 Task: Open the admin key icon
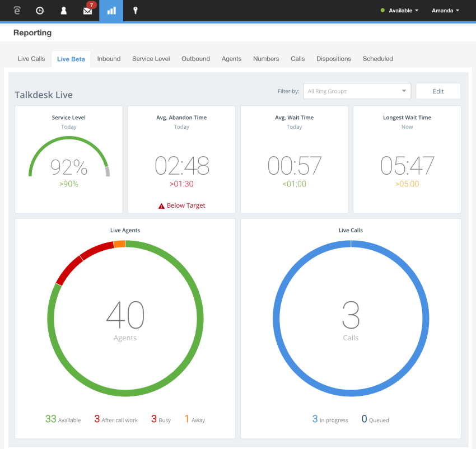(x=136, y=11)
